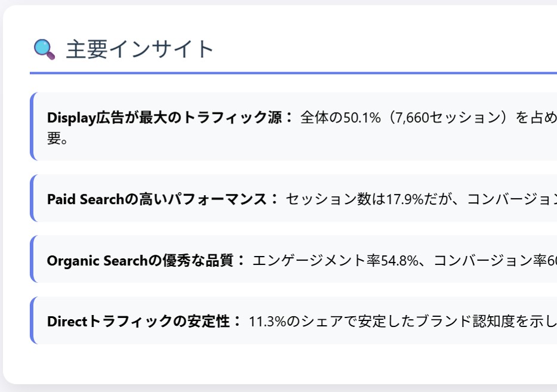Click the magnifying glass icon beside 主要インサイト
Image resolution: width=557 pixels, height=392 pixels.
[44, 50]
